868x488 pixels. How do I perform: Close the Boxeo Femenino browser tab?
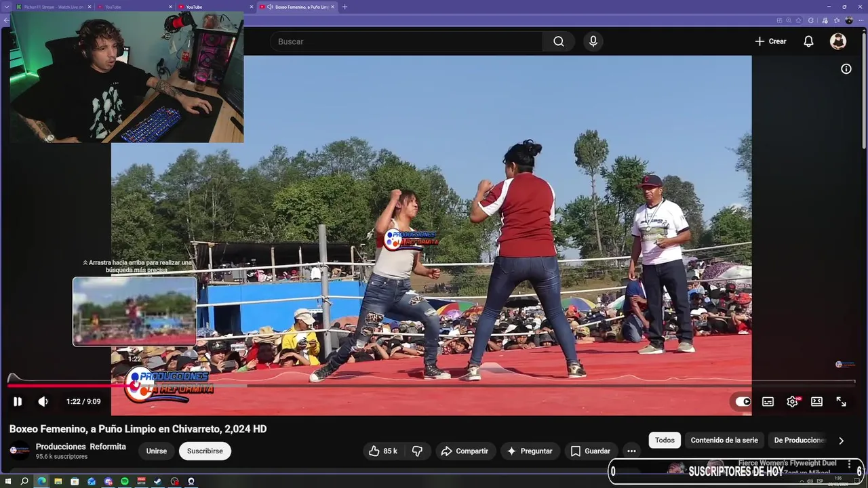click(333, 7)
